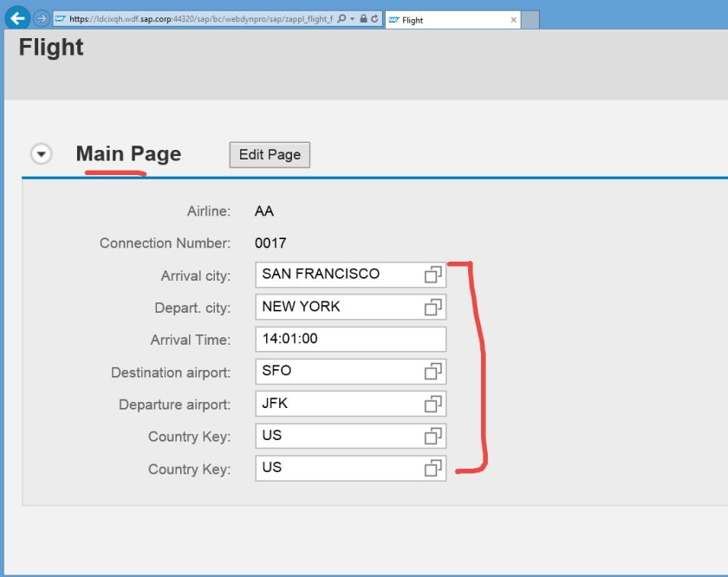The width and height of the screenshot is (728, 577).
Task: Click the browser forward arrow button
Action: 41,18
